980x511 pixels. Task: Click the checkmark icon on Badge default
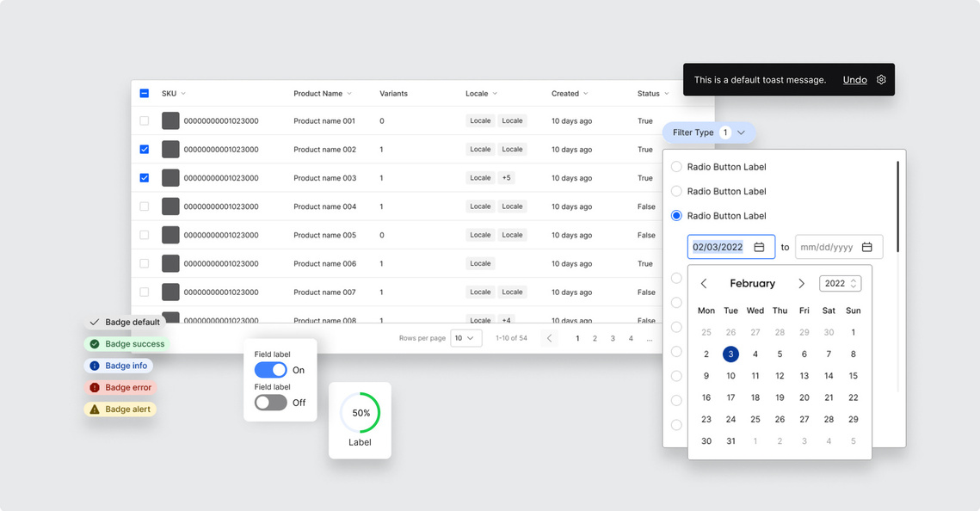point(95,322)
